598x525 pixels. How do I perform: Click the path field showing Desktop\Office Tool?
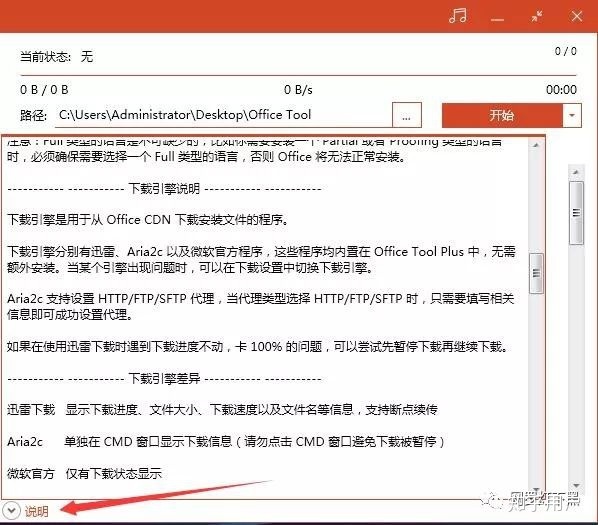point(223,115)
